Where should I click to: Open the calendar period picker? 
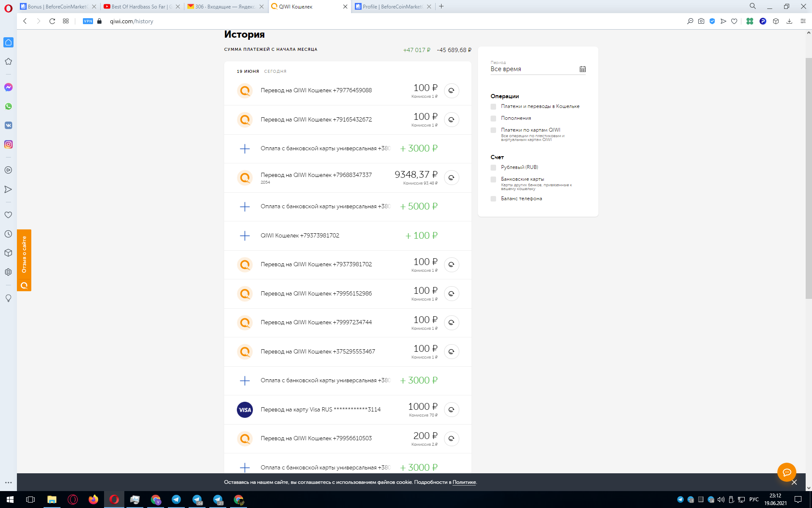pos(582,69)
